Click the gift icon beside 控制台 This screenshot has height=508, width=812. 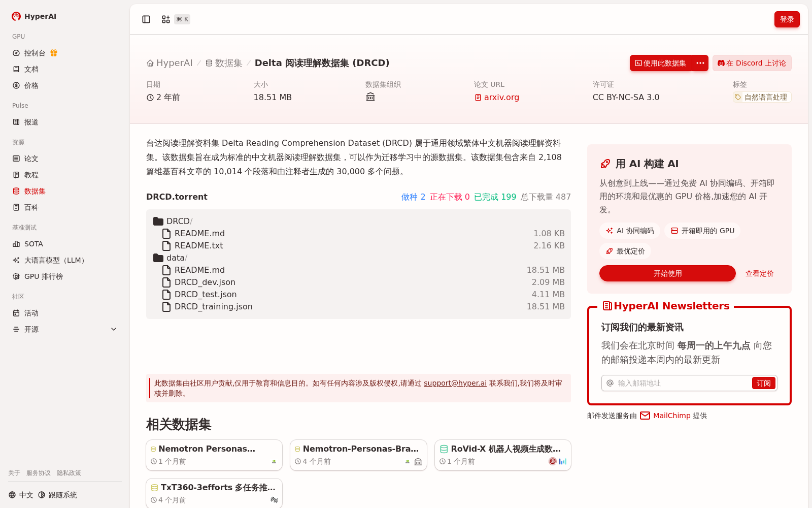54,53
